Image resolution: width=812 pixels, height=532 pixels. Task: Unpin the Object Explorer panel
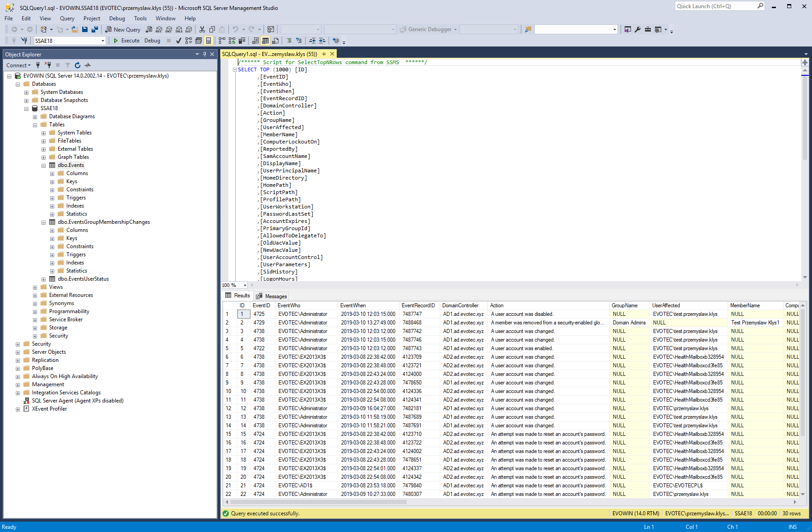[x=204, y=54]
